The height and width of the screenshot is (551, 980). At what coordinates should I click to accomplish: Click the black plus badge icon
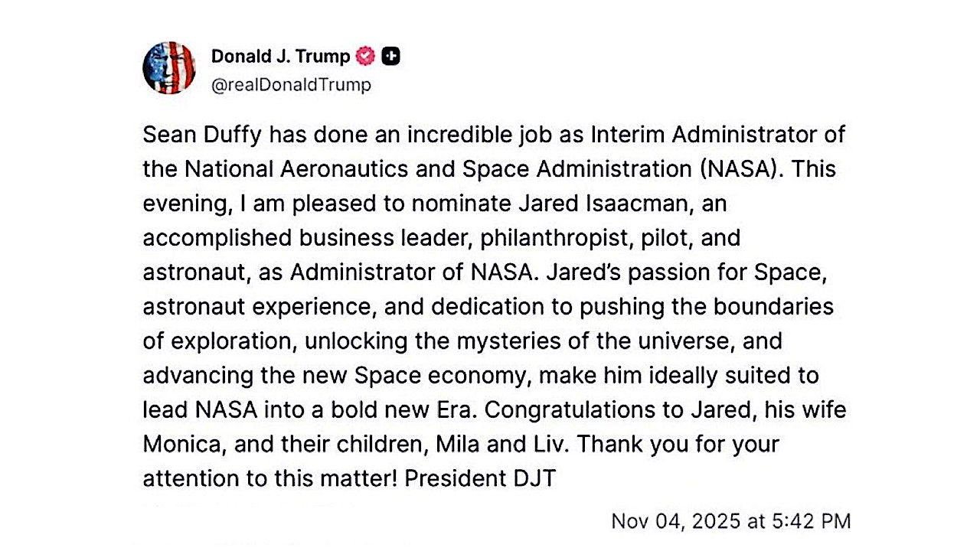point(390,56)
